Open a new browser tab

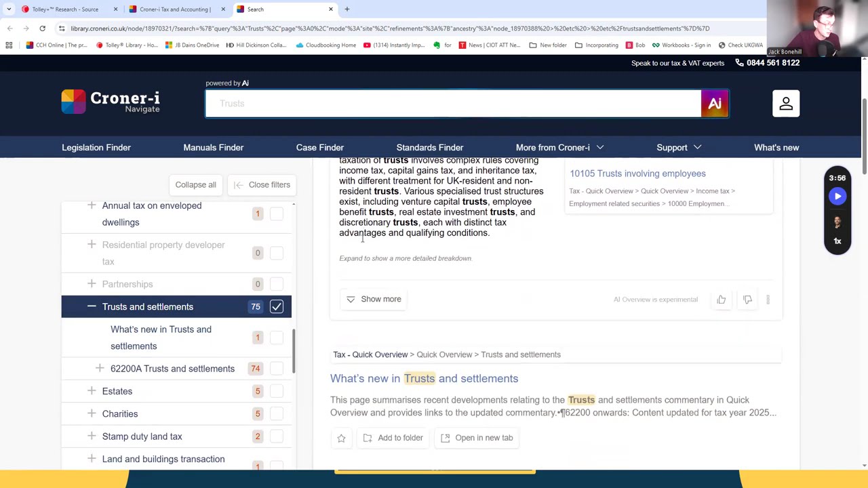(347, 9)
